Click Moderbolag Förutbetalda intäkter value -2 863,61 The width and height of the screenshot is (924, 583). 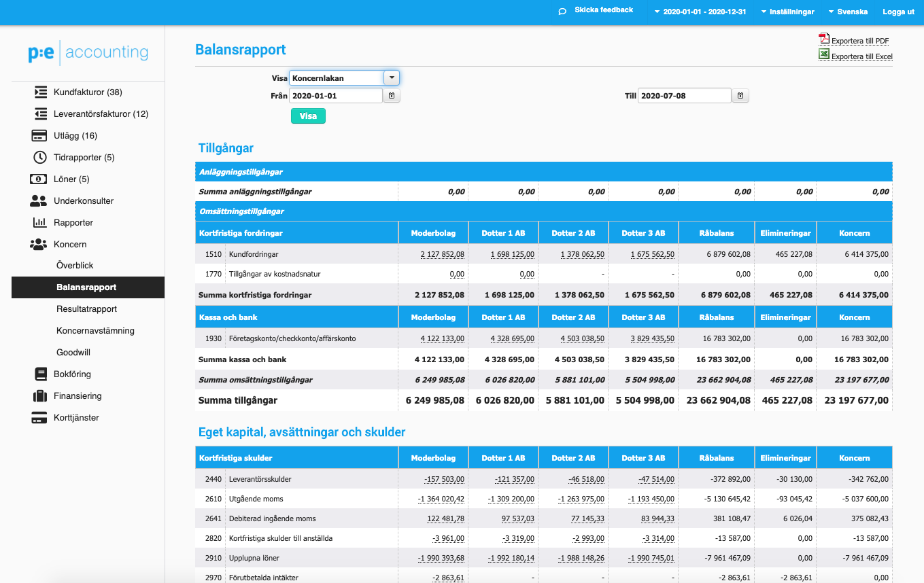pos(448,578)
